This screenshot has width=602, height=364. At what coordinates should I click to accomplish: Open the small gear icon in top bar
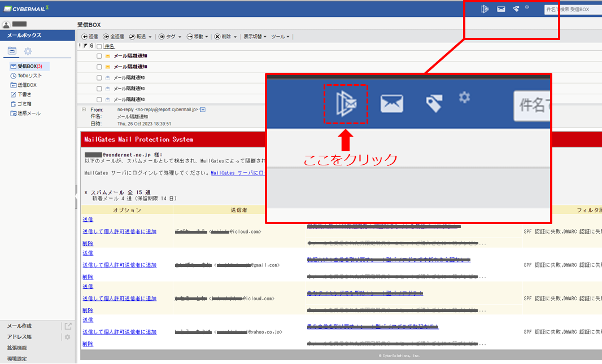(527, 7)
